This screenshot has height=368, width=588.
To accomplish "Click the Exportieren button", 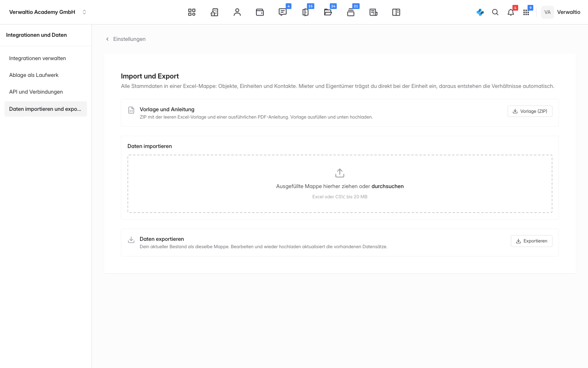I will click(532, 241).
